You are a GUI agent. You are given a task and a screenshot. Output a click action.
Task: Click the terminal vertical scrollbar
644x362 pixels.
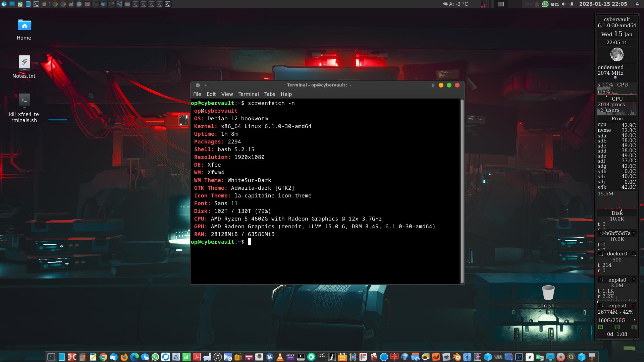462,191
